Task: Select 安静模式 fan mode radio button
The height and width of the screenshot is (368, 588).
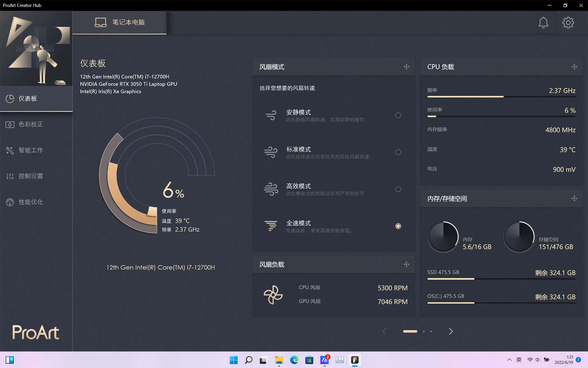Action: pos(398,115)
